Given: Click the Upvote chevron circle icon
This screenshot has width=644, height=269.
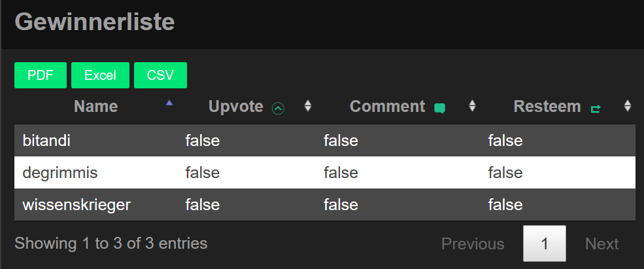Looking at the screenshot, I should 278,108.
